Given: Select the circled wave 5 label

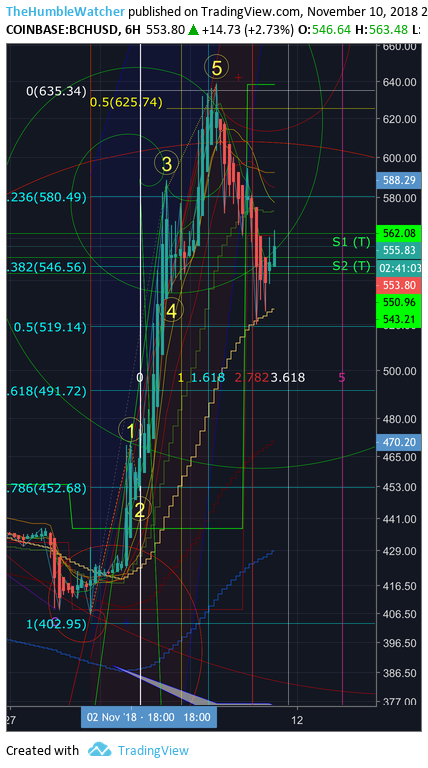Looking at the screenshot, I should (216, 67).
